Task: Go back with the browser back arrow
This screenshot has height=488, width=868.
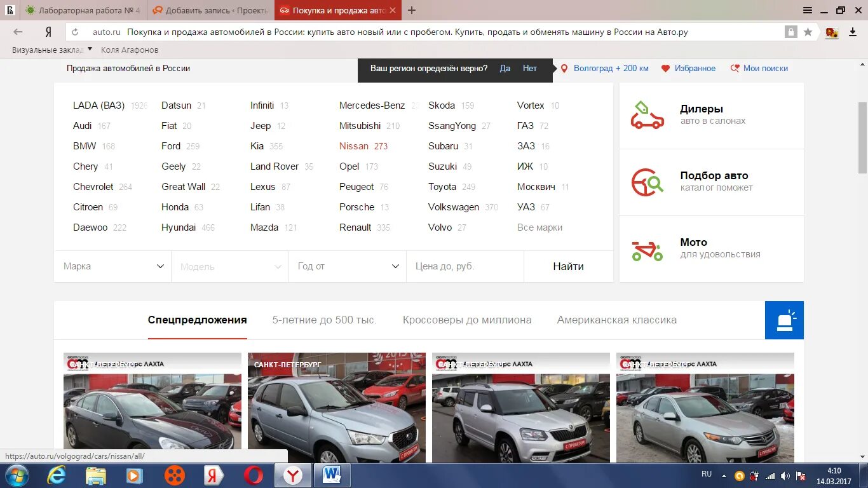Action: (x=18, y=32)
